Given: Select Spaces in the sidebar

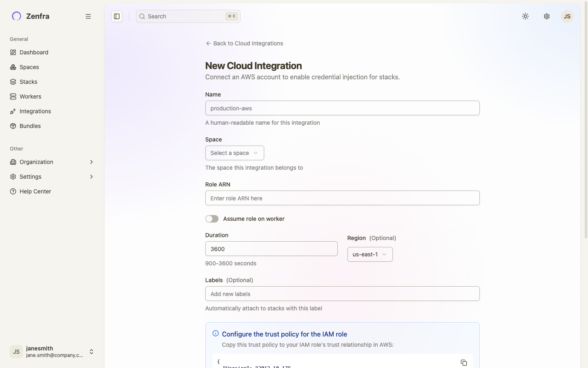Looking at the screenshot, I should [x=29, y=67].
